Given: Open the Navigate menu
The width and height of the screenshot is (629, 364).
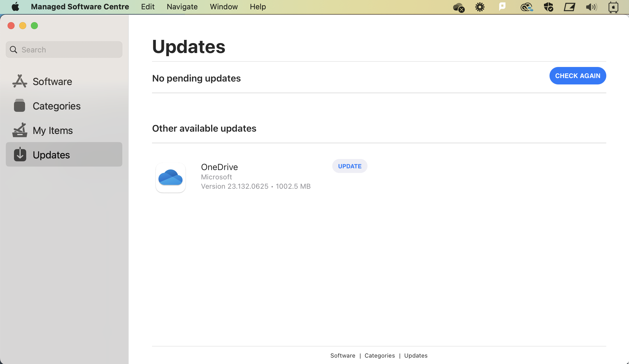Looking at the screenshot, I should [182, 7].
